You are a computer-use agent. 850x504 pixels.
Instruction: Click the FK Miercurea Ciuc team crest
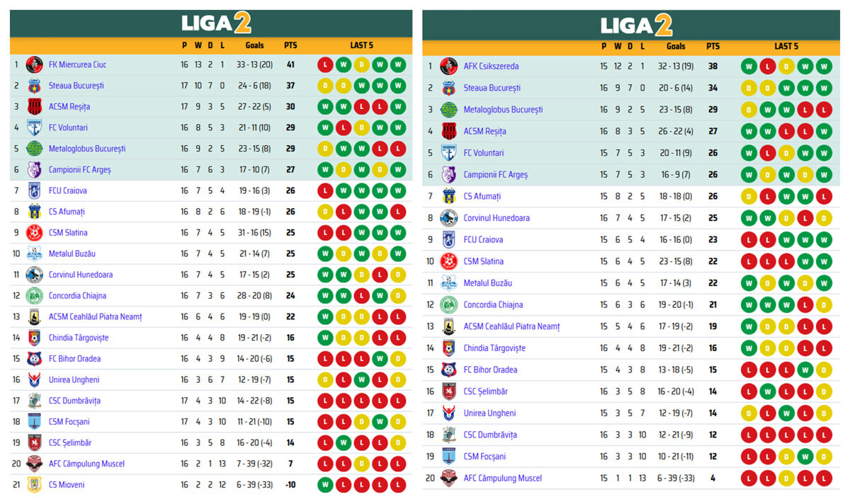coord(34,64)
